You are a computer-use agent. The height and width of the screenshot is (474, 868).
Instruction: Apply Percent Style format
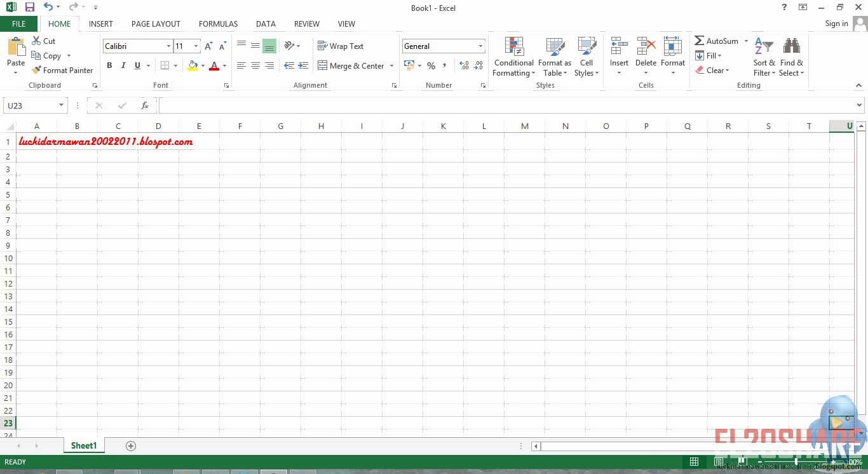[431, 65]
